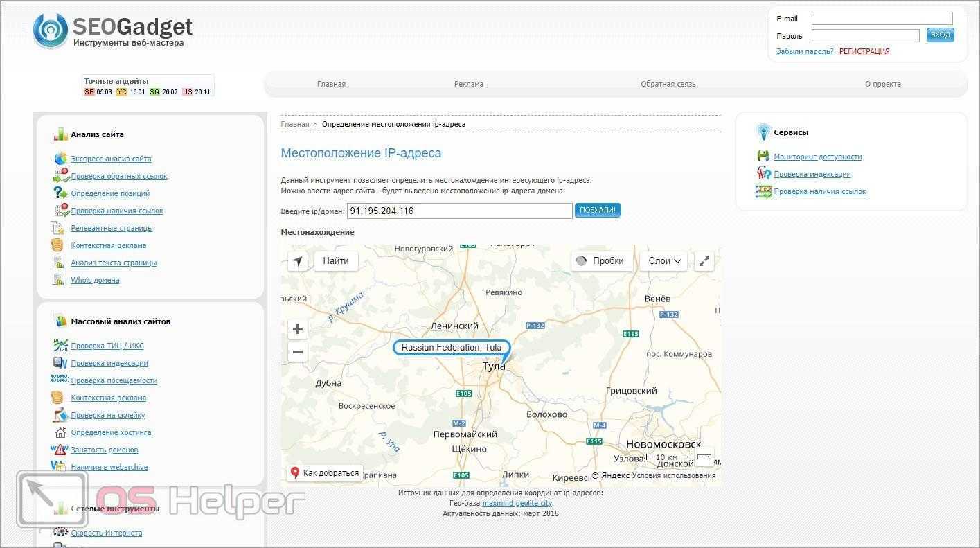The image size is (980, 548).
Task: Click the ВХОД login button
Action: pos(941,35)
